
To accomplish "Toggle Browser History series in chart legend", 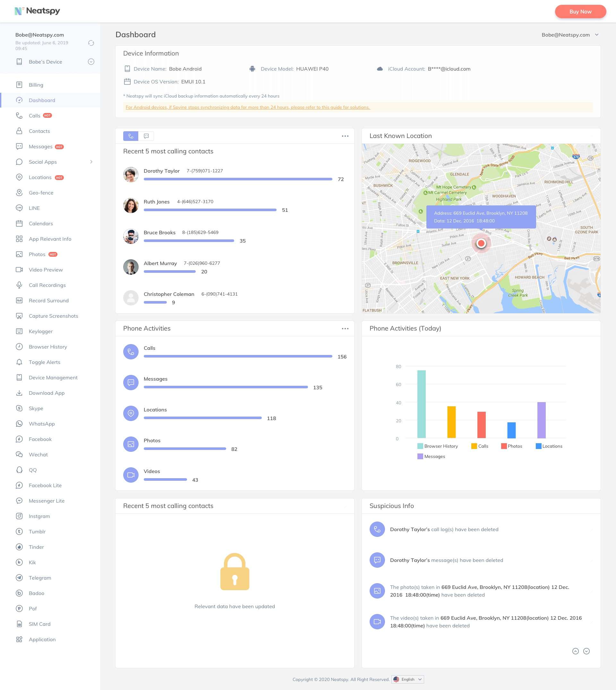I will (x=437, y=446).
